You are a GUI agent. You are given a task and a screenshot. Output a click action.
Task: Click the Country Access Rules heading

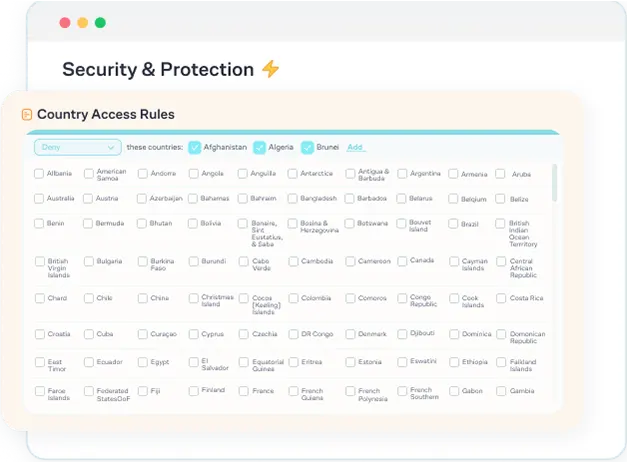(106, 114)
